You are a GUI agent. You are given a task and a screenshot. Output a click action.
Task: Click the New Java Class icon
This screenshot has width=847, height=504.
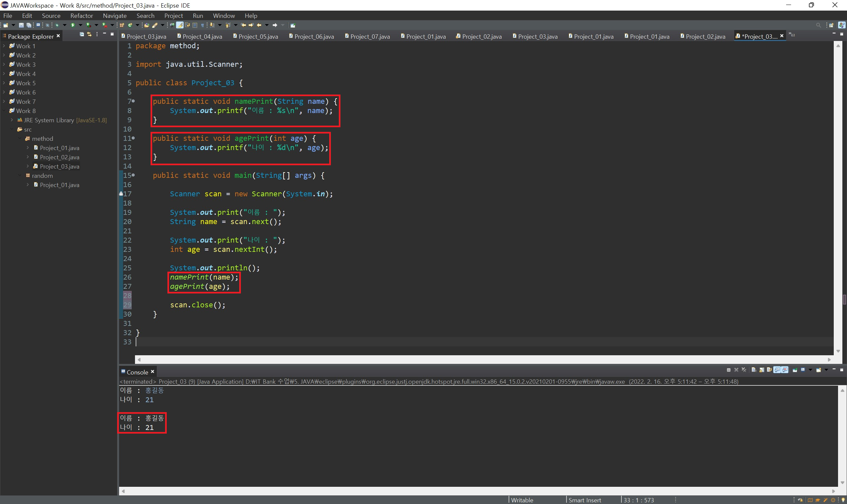(130, 25)
